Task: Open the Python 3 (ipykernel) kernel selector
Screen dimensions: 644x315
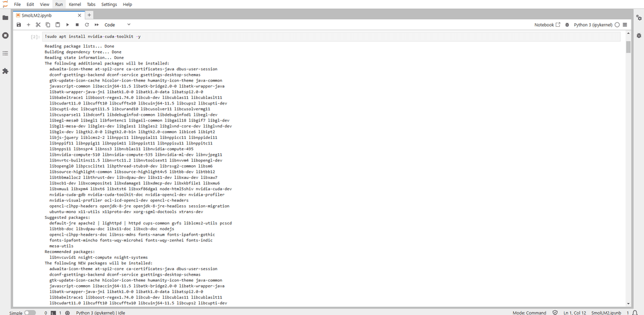Action: pyautogui.click(x=593, y=25)
